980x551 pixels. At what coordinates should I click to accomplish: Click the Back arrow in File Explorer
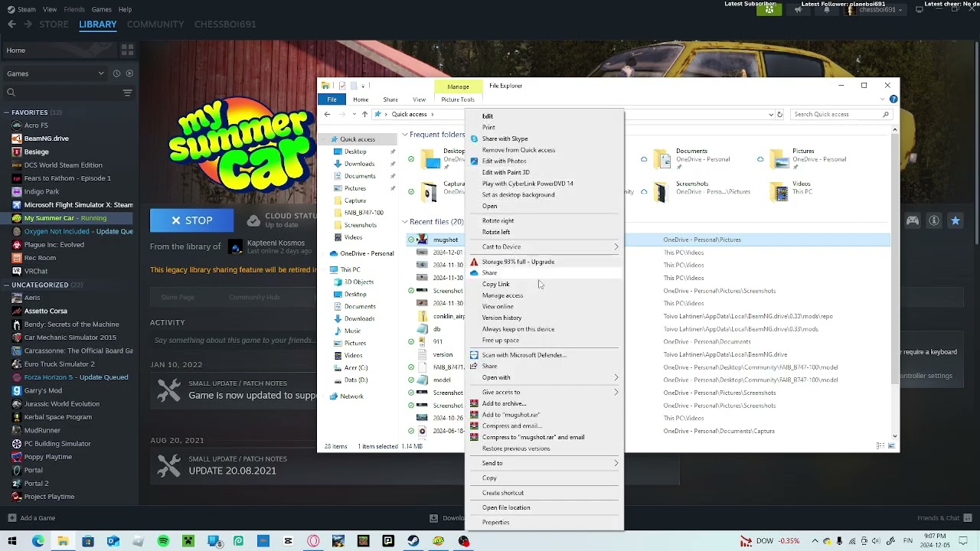[x=327, y=114]
